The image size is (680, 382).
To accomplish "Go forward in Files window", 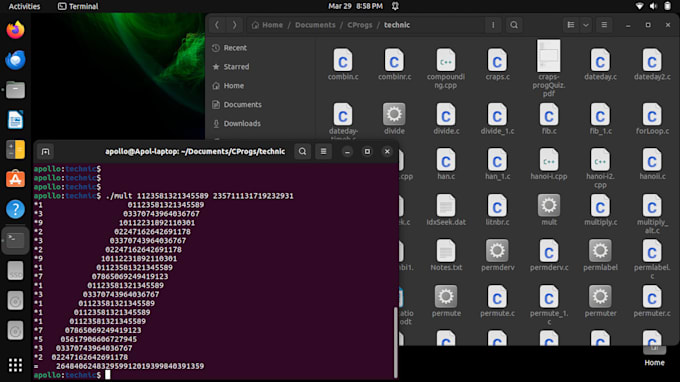I will point(235,25).
